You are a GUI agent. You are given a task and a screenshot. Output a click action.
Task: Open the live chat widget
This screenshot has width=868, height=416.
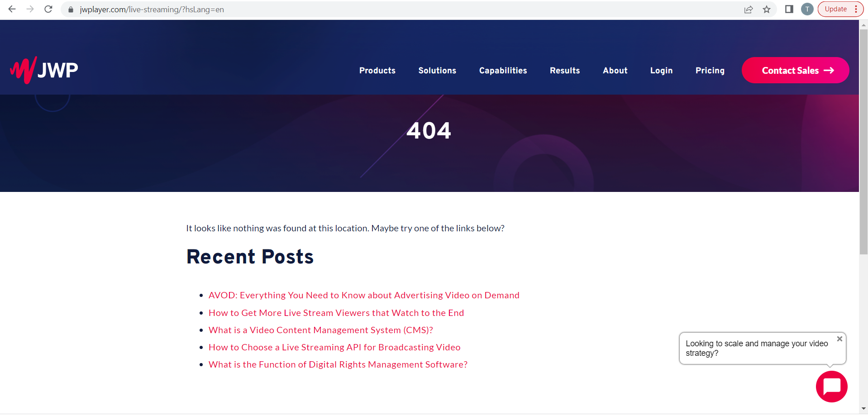(x=831, y=387)
